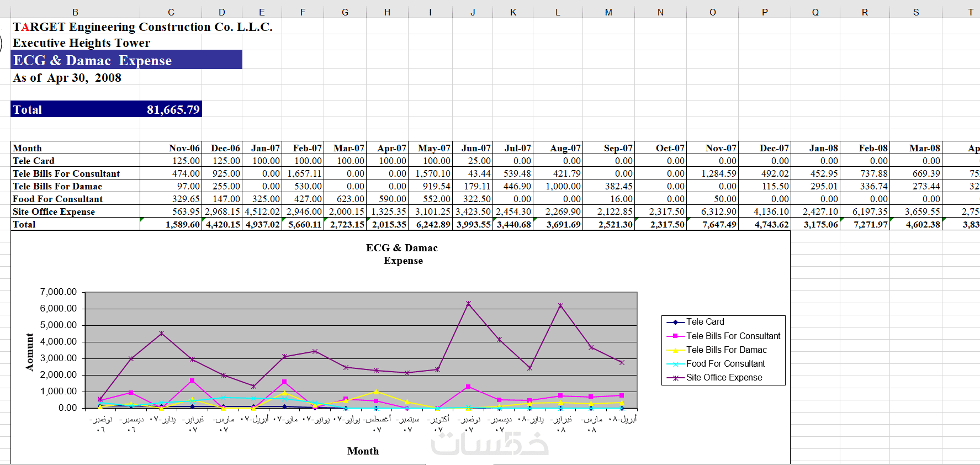Select the Aug-07 month header

pos(558,148)
